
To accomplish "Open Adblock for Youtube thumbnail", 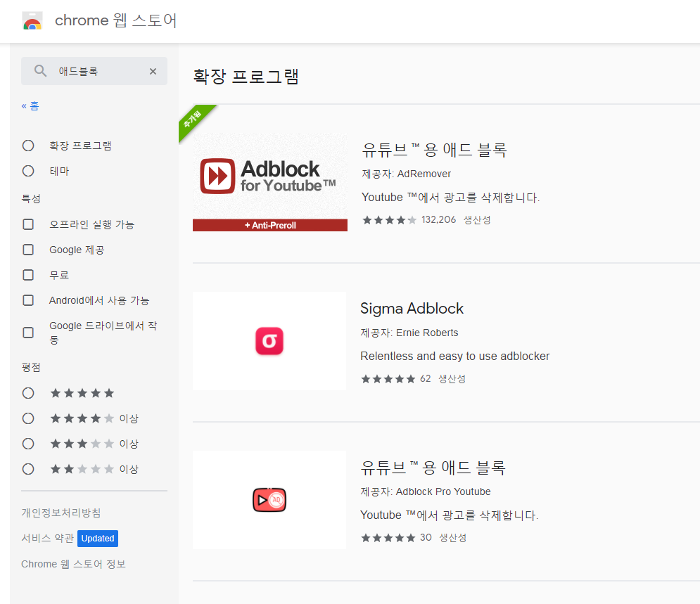I will [x=270, y=182].
